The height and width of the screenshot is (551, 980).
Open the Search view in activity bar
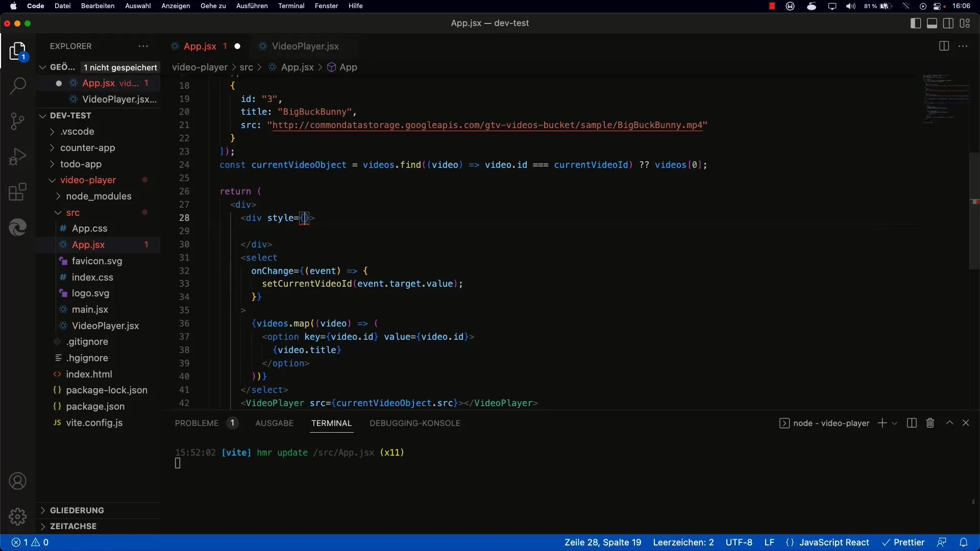(17, 86)
